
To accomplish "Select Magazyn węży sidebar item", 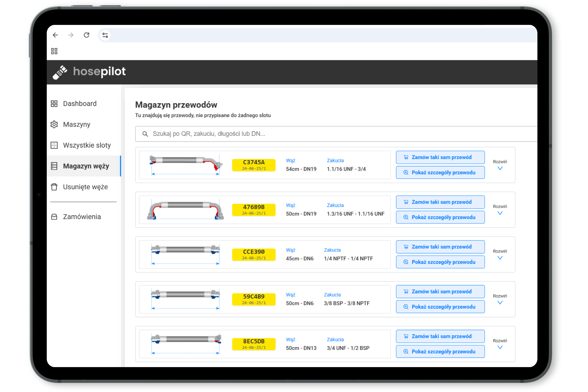I will pyautogui.click(x=86, y=166).
